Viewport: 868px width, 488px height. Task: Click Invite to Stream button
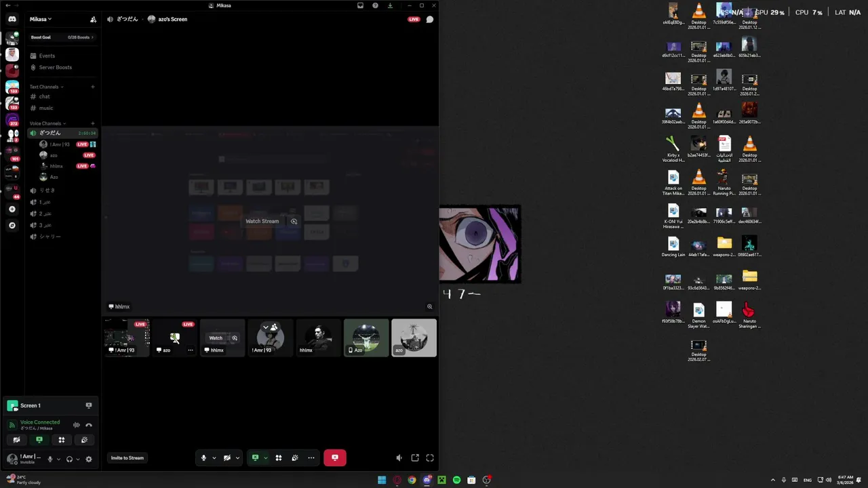click(127, 458)
